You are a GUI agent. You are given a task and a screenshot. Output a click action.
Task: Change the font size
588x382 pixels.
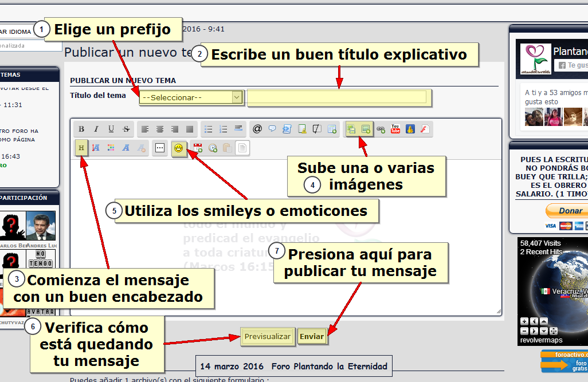(x=96, y=148)
